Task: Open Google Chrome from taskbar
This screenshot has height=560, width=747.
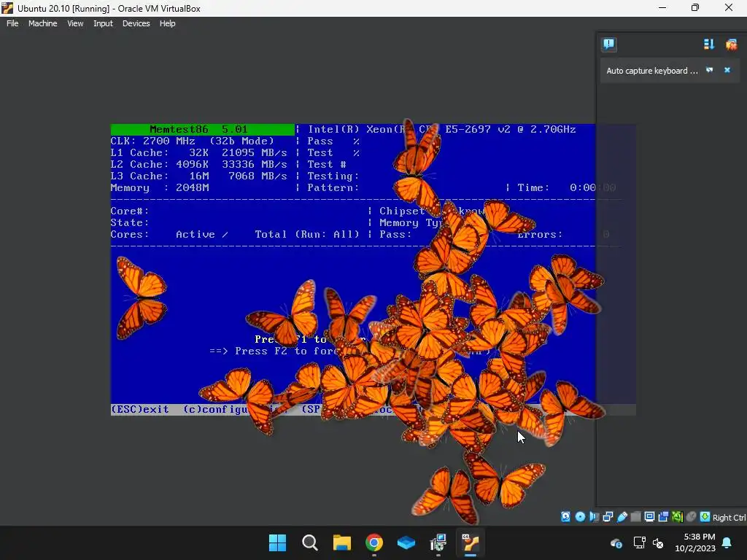Action: [374, 542]
